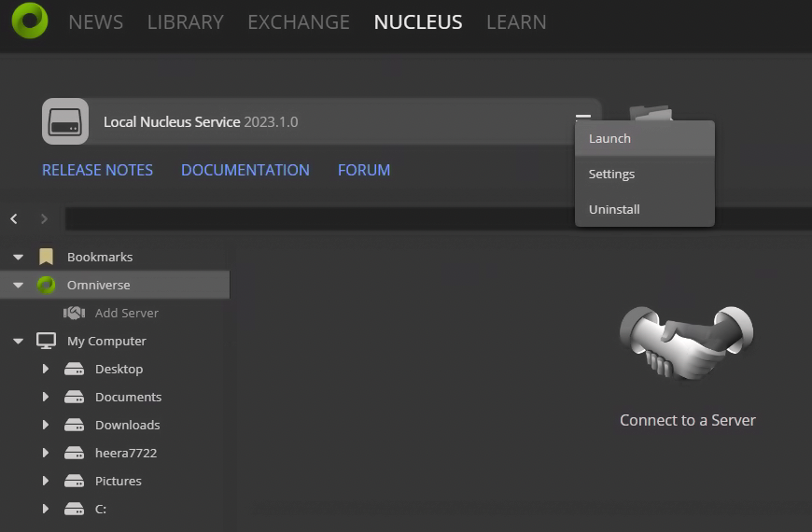The height and width of the screenshot is (532, 812).
Task: Click the large handshake illustration
Action: [687, 343]
